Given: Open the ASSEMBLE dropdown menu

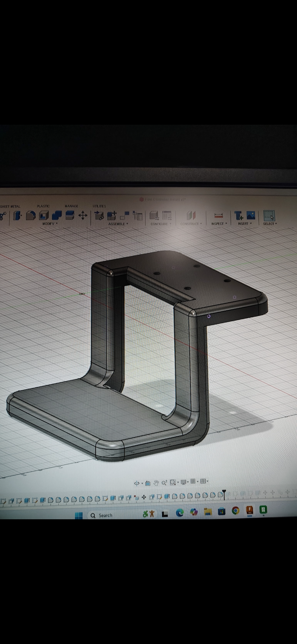Looking at the screenshot, I should pyautogui.click(x=118, y=224).
